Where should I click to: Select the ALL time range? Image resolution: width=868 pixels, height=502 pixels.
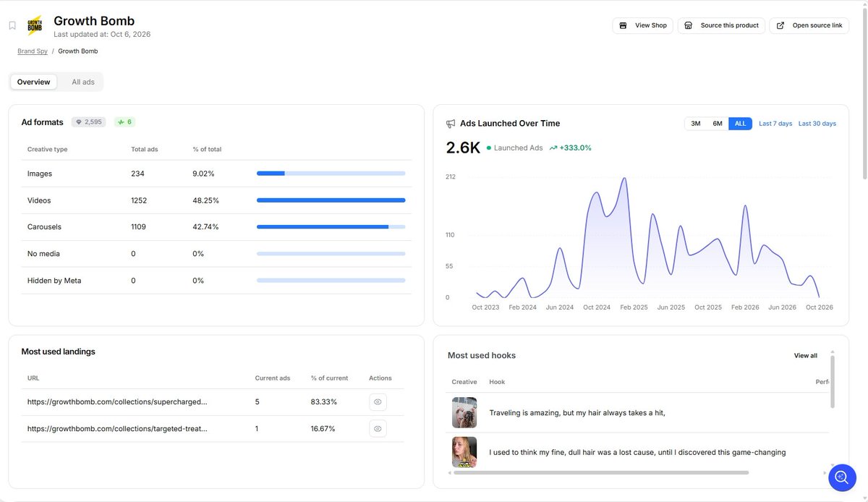(x=740, y=124)
